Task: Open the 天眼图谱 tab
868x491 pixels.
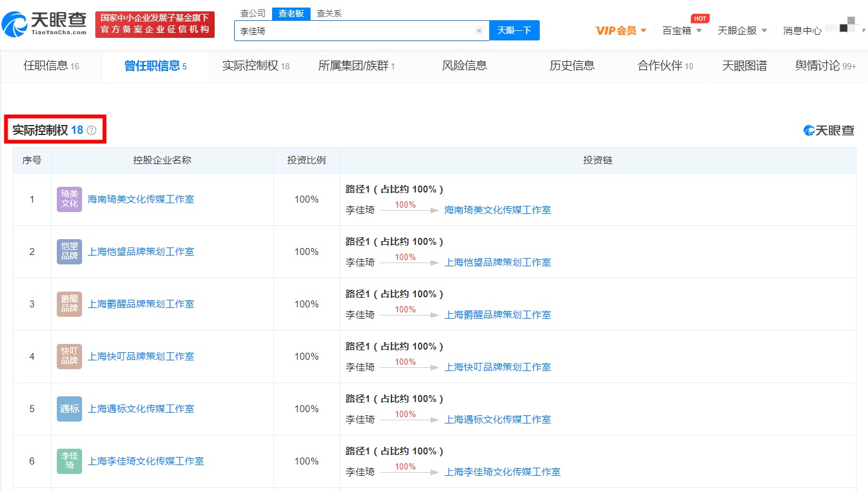Action: coord(744,66)
